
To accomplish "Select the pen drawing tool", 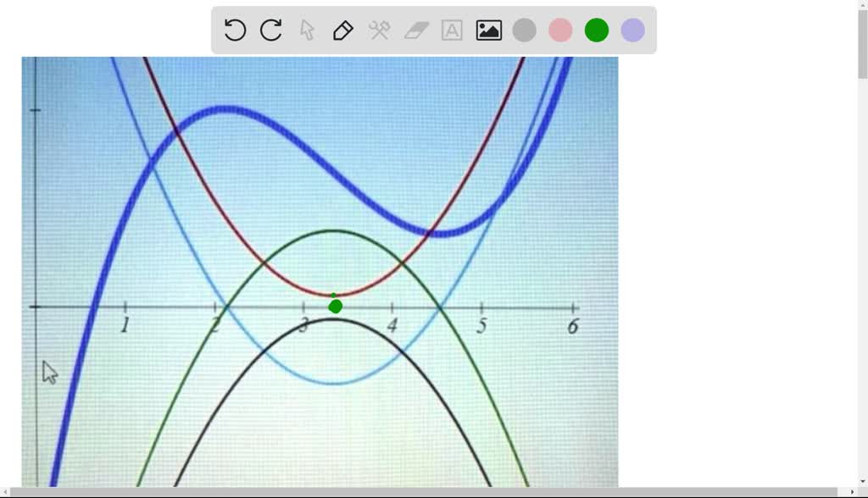I will pos(342,30).
